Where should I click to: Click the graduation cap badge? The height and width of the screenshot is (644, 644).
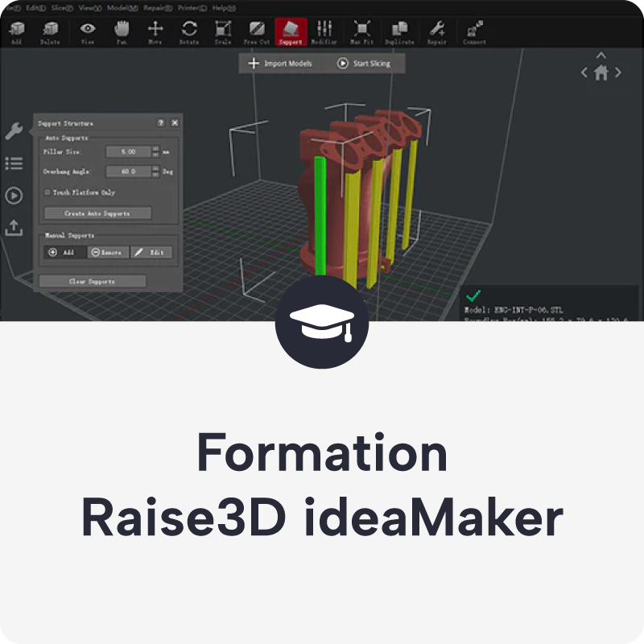point(322,321)
